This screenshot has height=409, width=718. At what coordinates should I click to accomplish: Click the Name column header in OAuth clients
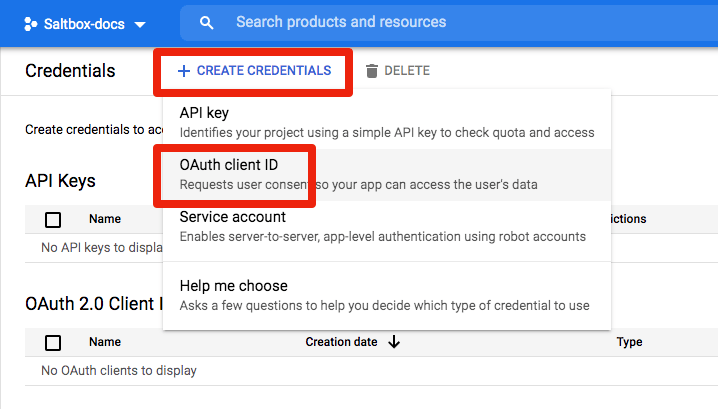pyautogui.click(x=105, y=342)
